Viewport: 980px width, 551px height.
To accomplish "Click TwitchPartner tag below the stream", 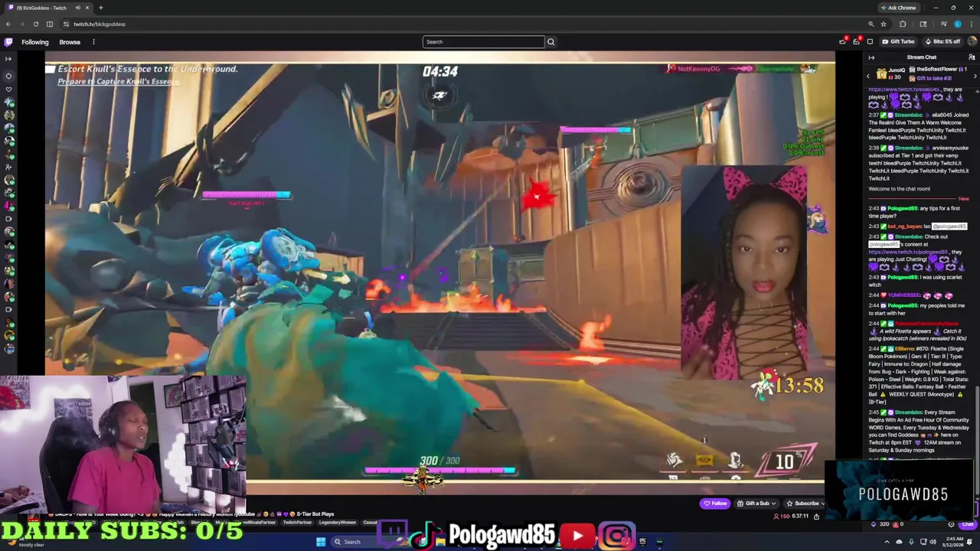I will 297,523.
